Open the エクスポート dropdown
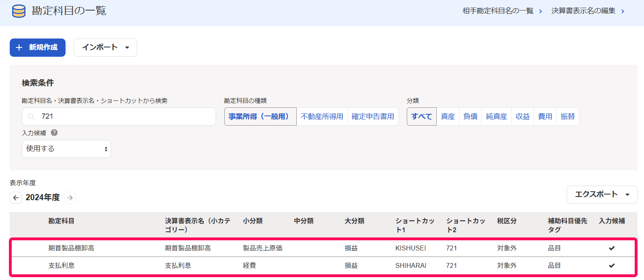The height and width of the screenshot is (280, 644). (602, 195)
